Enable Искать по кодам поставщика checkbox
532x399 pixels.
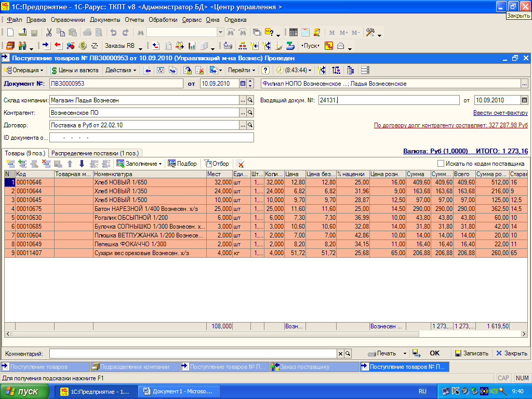441,164
